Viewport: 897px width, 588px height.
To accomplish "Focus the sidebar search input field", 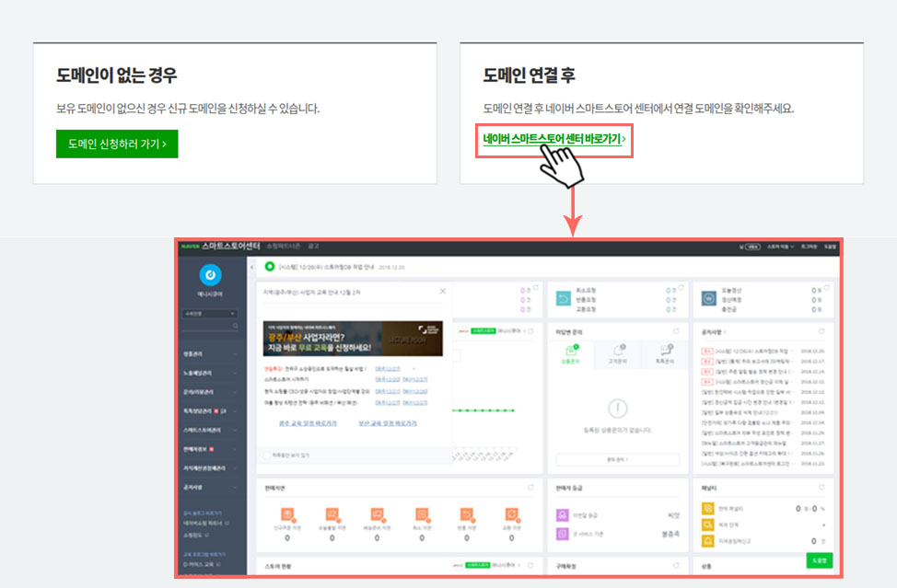I will coord(206,326).
